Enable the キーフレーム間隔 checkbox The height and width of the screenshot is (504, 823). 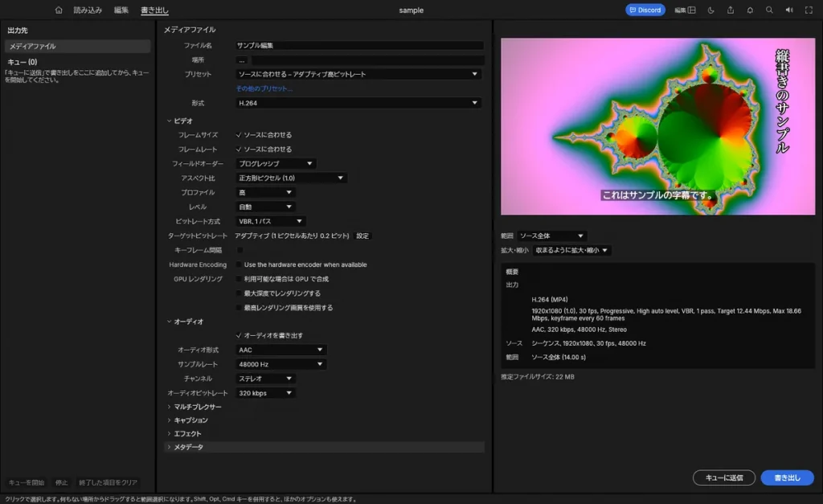point(240,250)
